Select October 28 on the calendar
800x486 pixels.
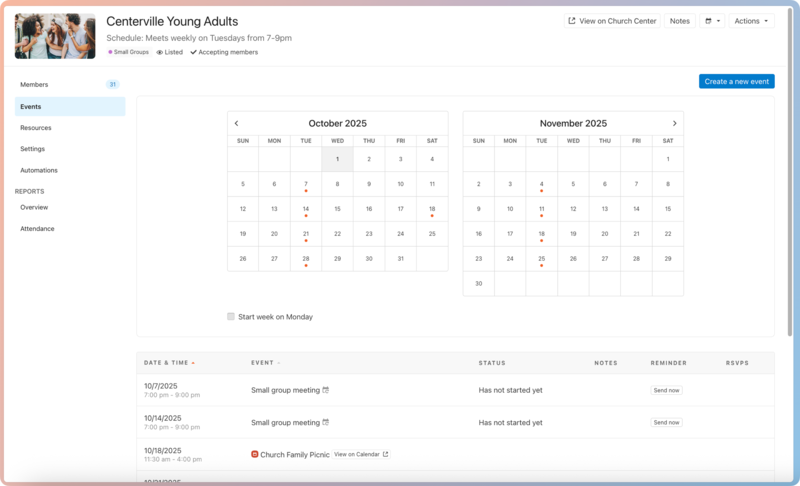[x=306, y=259]
